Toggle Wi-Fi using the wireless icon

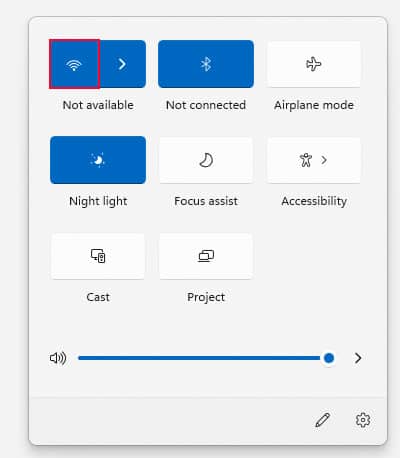[x=74, y=64]
